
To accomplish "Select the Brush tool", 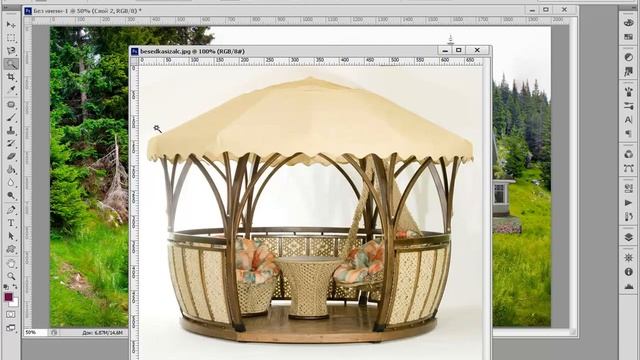I will tap(11, 118).
